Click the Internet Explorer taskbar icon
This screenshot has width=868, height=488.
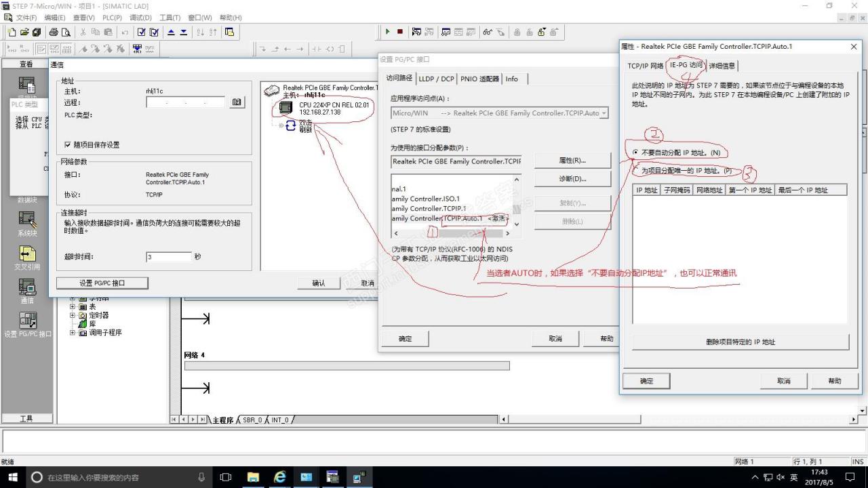(279, 477)
